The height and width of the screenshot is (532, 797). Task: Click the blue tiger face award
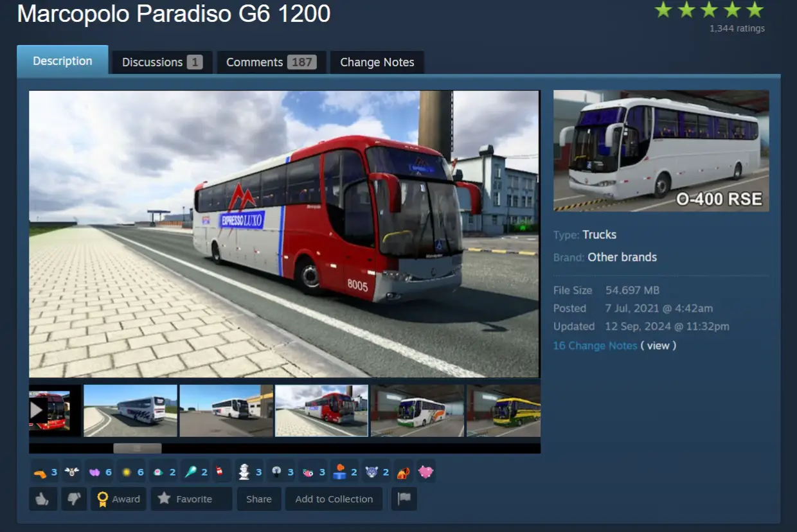point(372,472)
